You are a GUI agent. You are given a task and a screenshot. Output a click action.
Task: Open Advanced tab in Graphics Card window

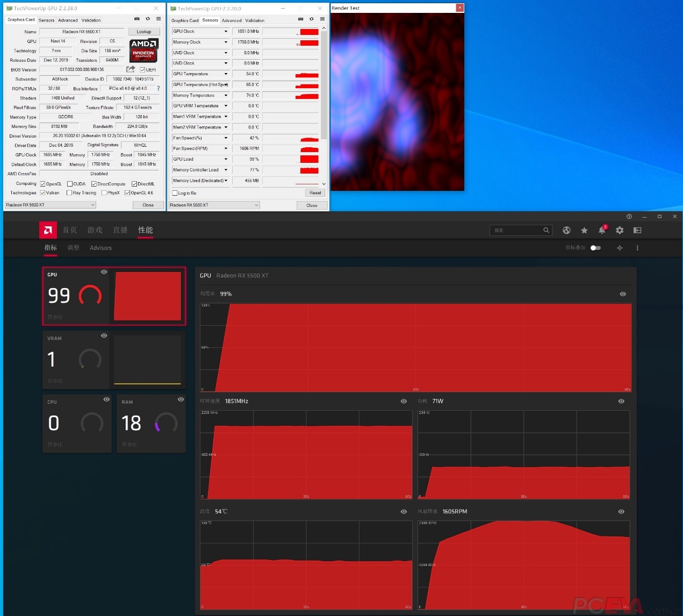tap(68, 20)
